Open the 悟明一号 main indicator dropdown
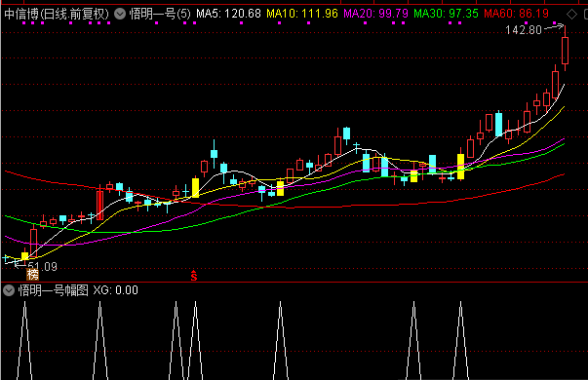Screen dimensions: 588x380 click(x=120, y=15)
